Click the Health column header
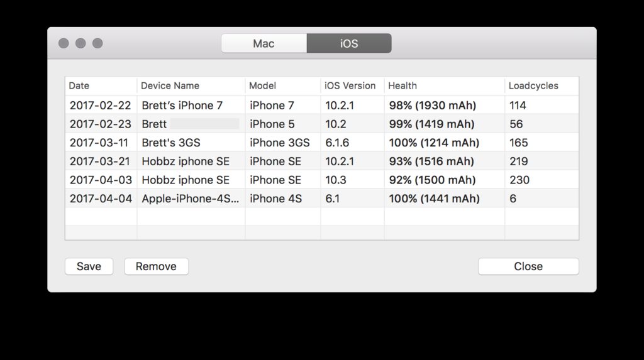This screenshot has height=360, width=644. [445, 86]
